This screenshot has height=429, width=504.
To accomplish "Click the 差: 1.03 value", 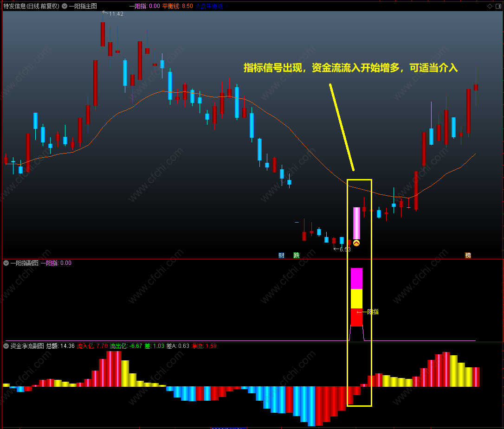I will [x=154, y=346].
